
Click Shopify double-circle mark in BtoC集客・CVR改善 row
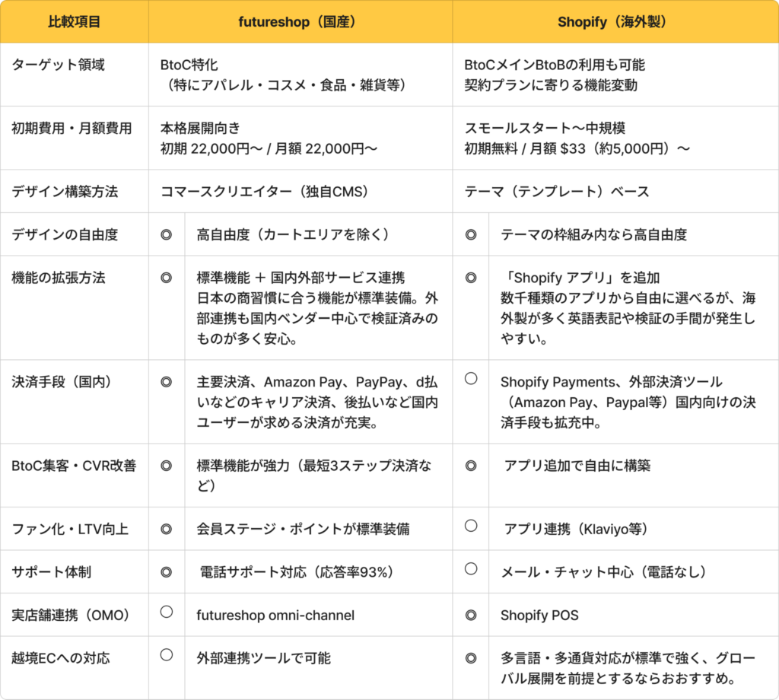coord(471,466)
